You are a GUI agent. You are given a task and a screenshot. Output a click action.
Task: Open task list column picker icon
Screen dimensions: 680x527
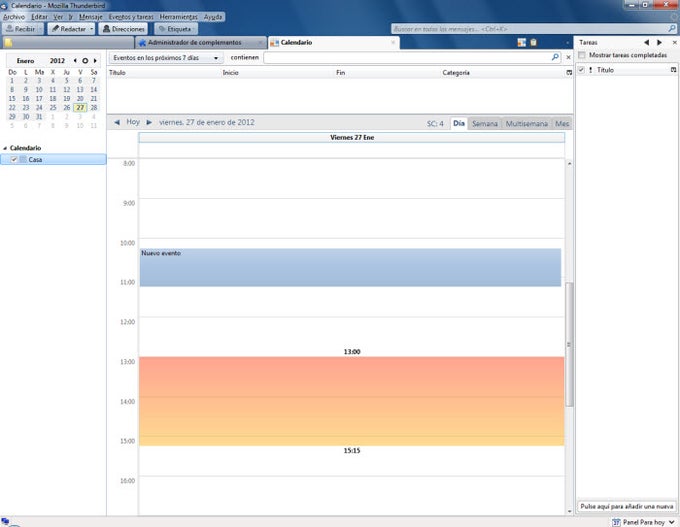tap(673, 70)
